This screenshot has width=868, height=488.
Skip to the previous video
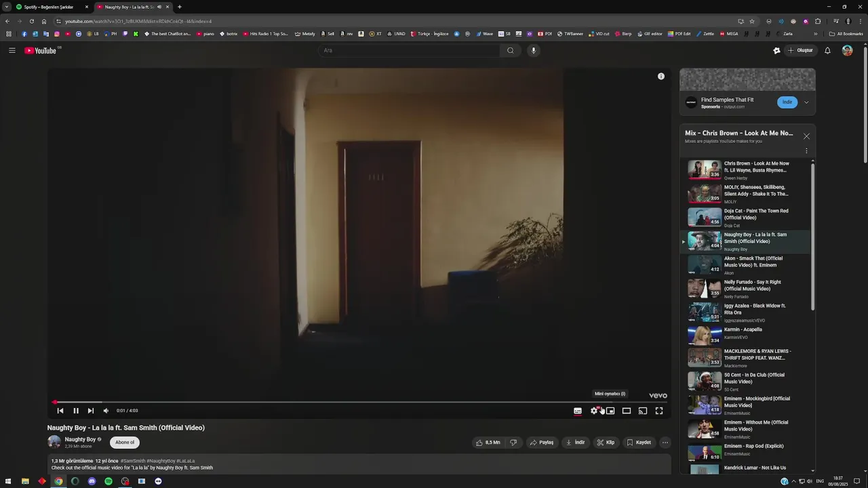coord(60,411)
